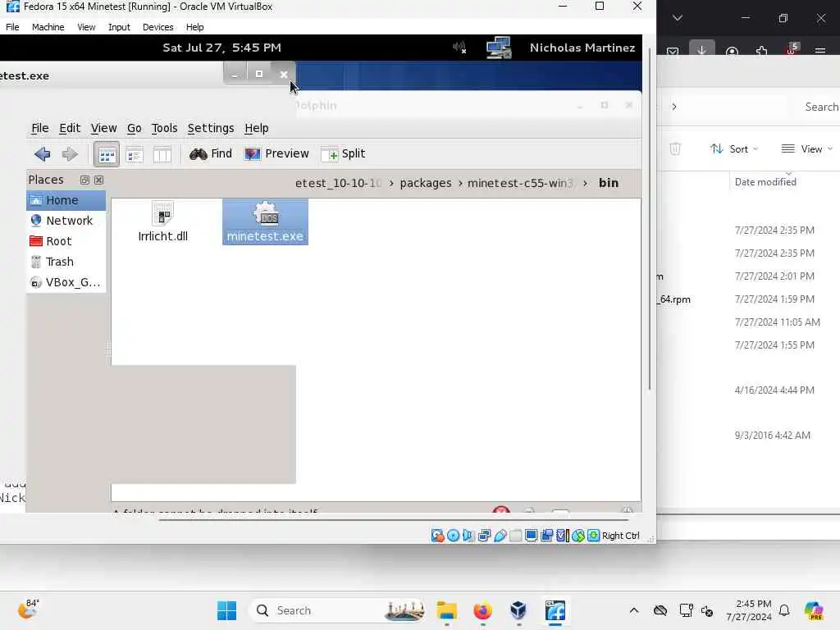840x630 pixels.
Task: Open Dolphin File menu
Action: click(40, 129)
